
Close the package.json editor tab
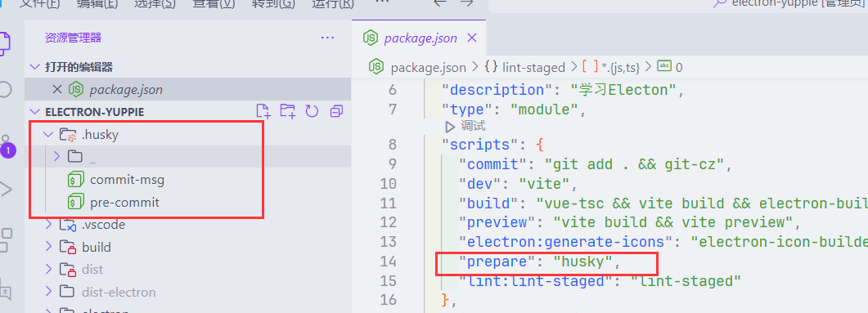coord(472,38)
